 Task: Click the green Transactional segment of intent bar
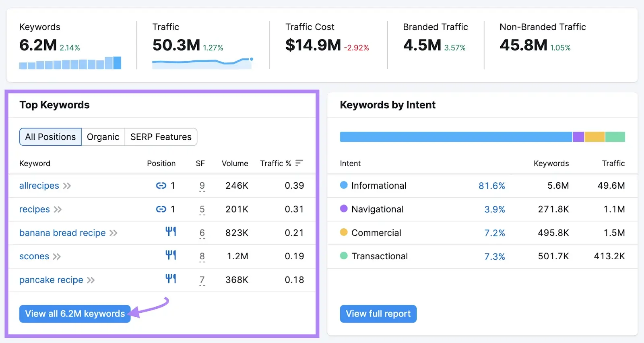(x=615, y=137)
